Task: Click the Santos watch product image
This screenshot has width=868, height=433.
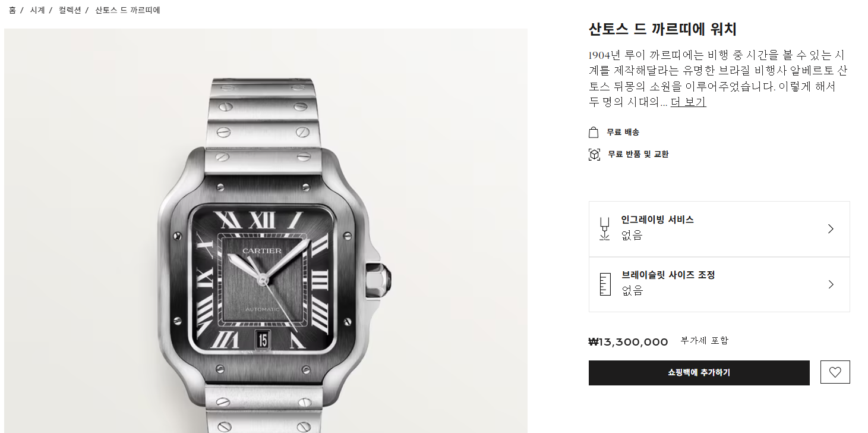Action: click(x=266, y=231)
